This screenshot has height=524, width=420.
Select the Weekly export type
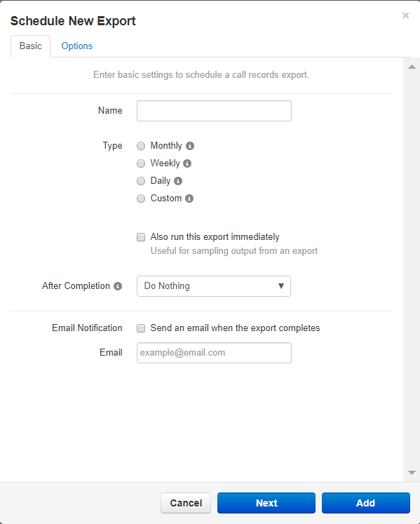(x=141, y=163)
